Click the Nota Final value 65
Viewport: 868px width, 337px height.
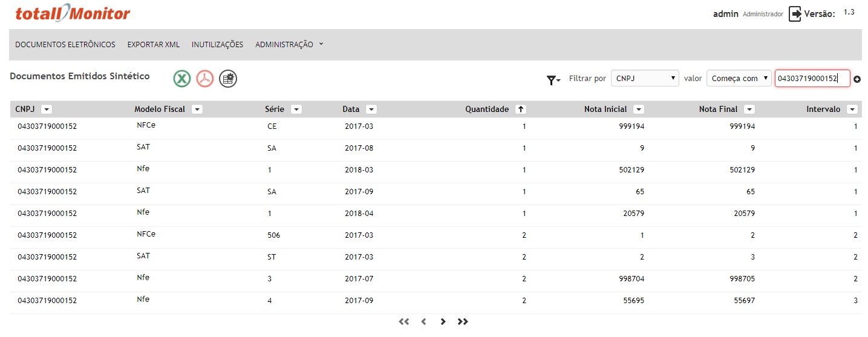[750, 192]
